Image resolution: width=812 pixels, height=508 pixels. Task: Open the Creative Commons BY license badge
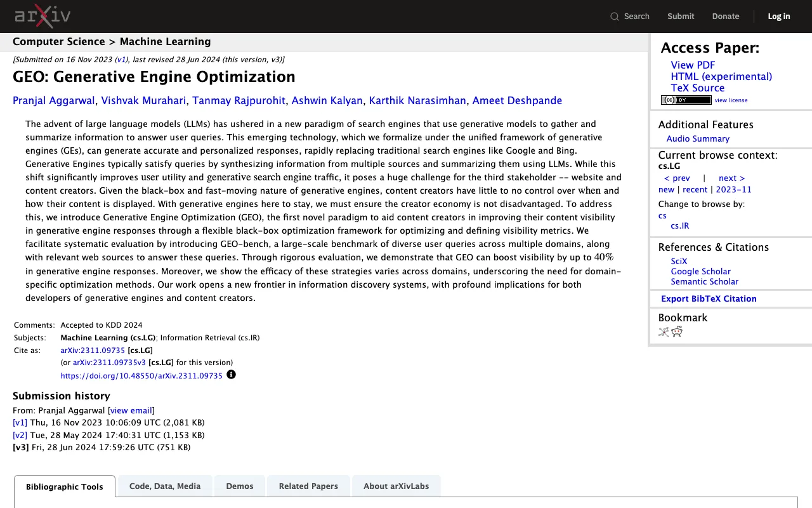tap(686, 100)
